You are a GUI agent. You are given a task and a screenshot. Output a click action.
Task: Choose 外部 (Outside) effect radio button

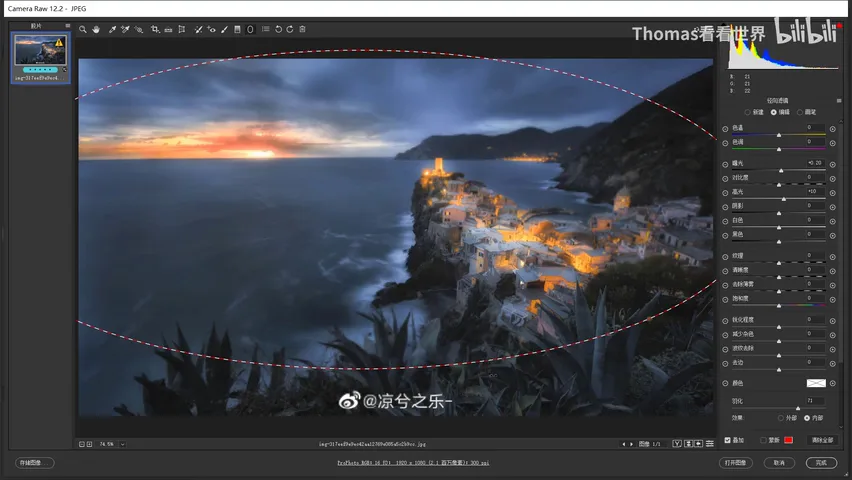781,418
